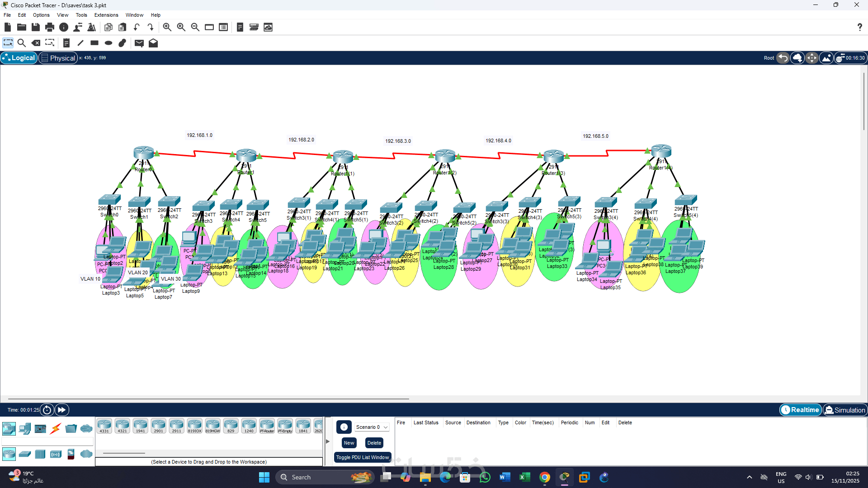Click the Zoom In toolbar icon
Image resolution: width=868 pixels, height=488 pixels.
pos(167,27)
